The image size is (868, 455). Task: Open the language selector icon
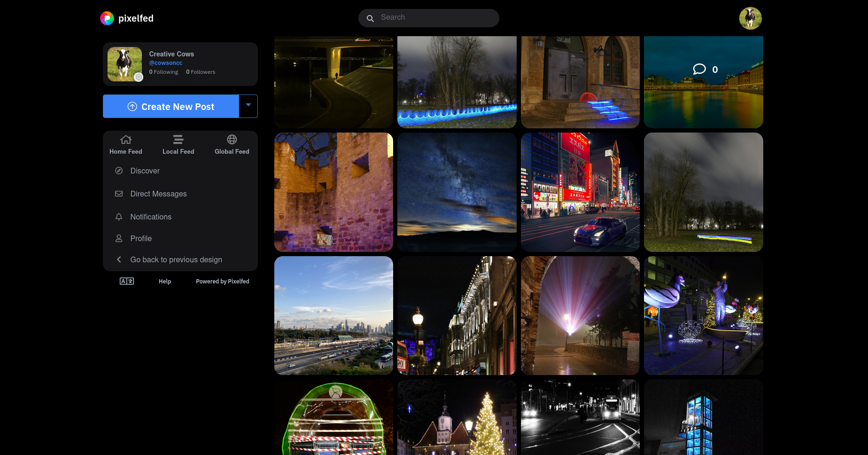point(127,281)
